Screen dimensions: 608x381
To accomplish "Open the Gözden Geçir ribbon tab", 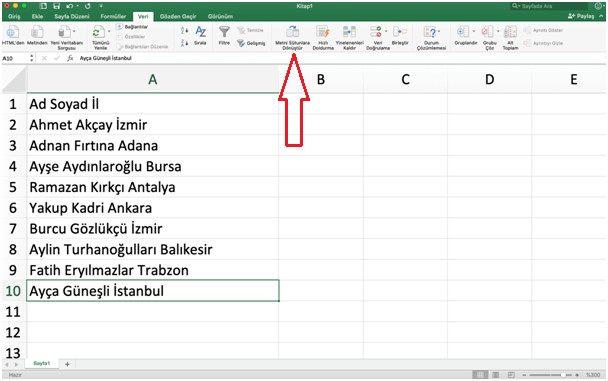I will [x=178, y=16].
